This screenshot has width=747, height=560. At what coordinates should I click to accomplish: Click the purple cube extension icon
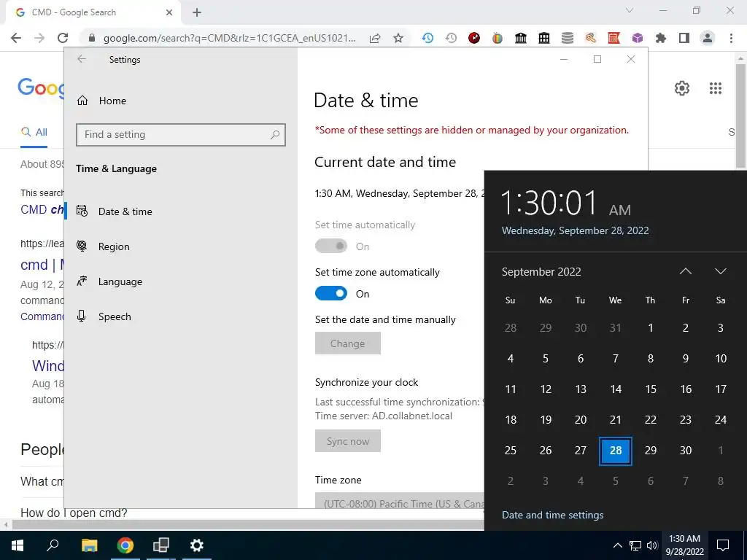(x=638, y=38)
